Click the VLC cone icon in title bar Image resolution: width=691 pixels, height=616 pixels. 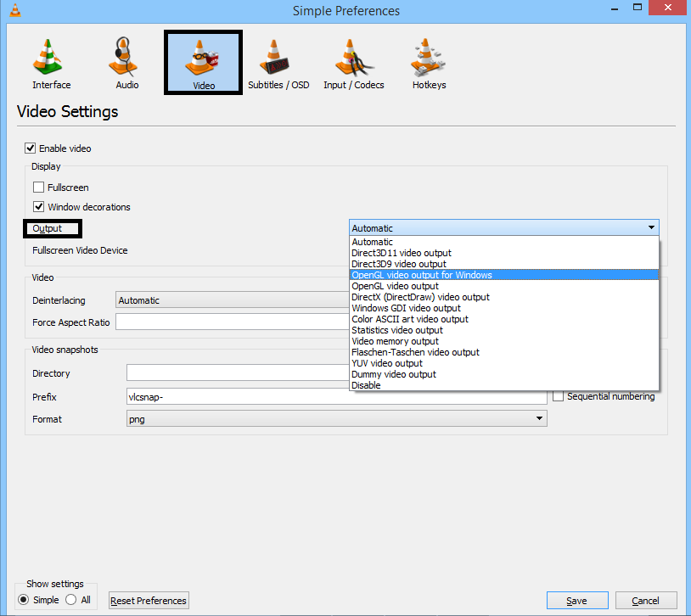(x=15, y=10)
